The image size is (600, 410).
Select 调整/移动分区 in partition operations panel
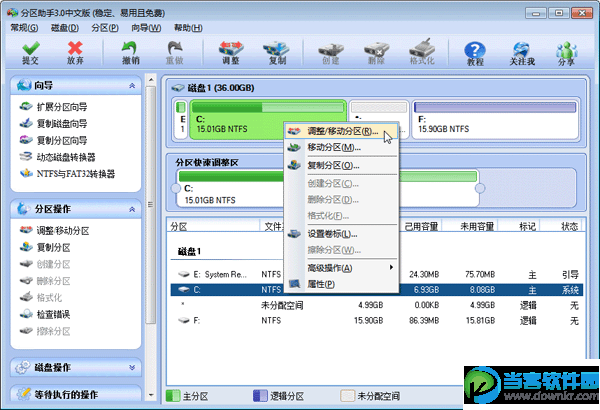pyautogui.click(x=54, y=231)
